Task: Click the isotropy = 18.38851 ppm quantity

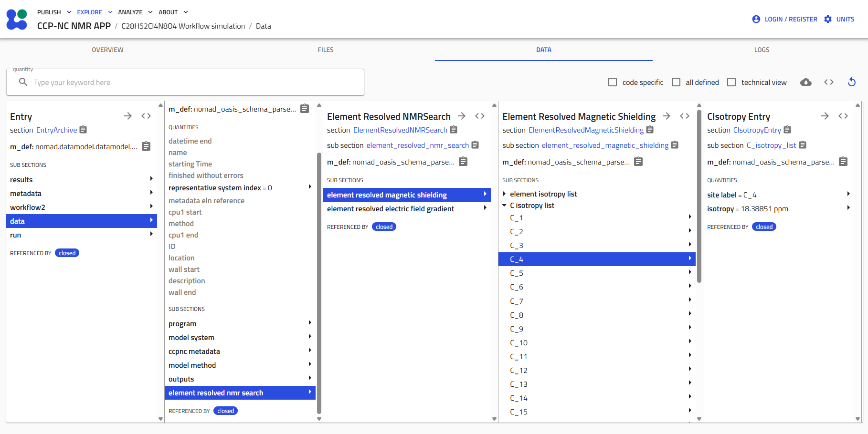Action: point(778,209)
